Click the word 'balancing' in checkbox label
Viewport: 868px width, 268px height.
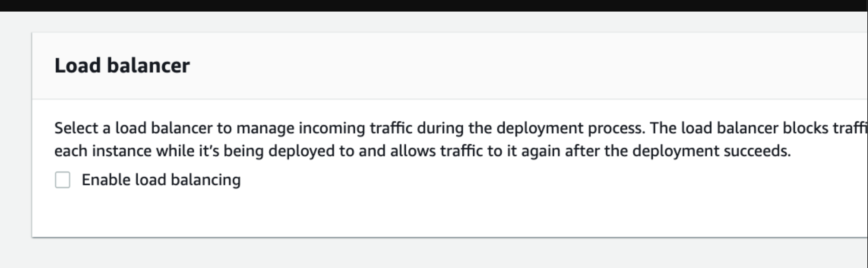[x=205, y=180]
